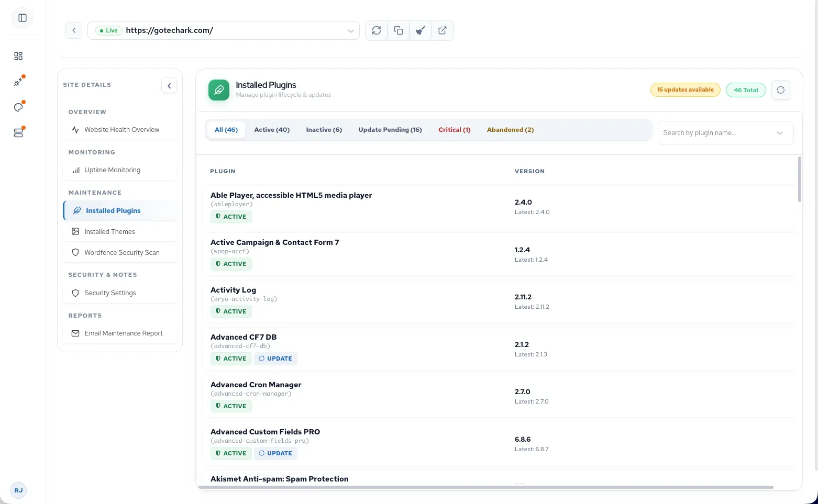
Task: Click ACTIVE badge of Able Player plugin
Action: (x=231, y=217)
